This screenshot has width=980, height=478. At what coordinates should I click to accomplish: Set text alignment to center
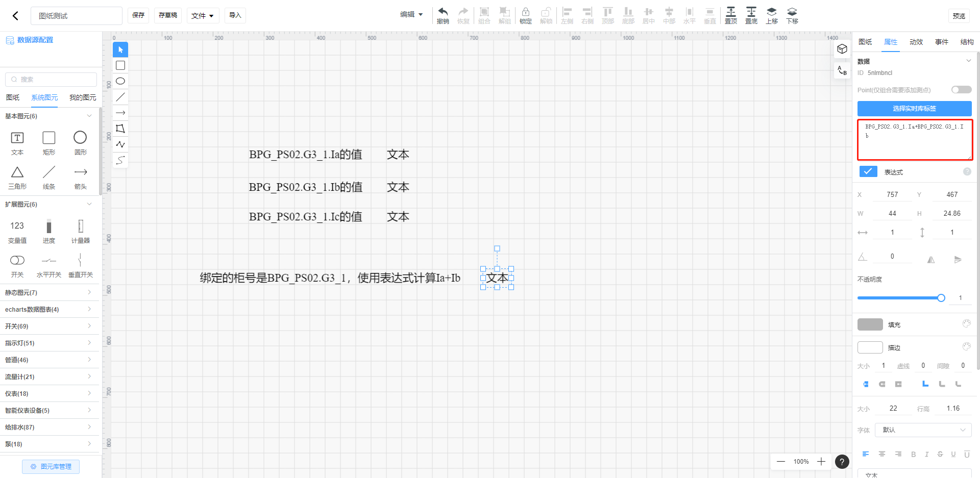pos(881,454)
